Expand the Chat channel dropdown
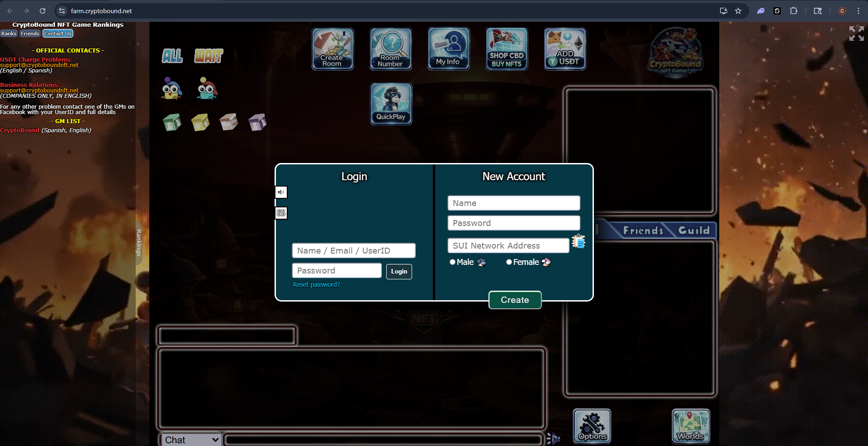 tap(191, 440)
